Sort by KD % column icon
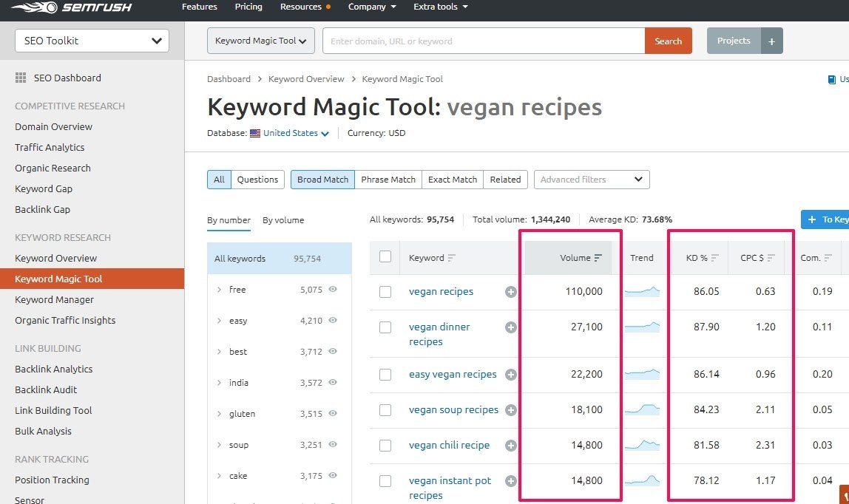 pyautogui.click(x=714, y=258)
